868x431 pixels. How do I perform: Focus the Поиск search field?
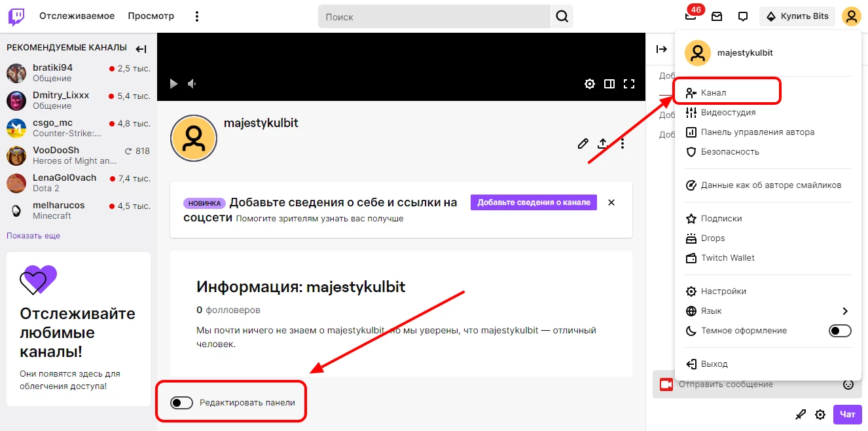tap(435, 17)
